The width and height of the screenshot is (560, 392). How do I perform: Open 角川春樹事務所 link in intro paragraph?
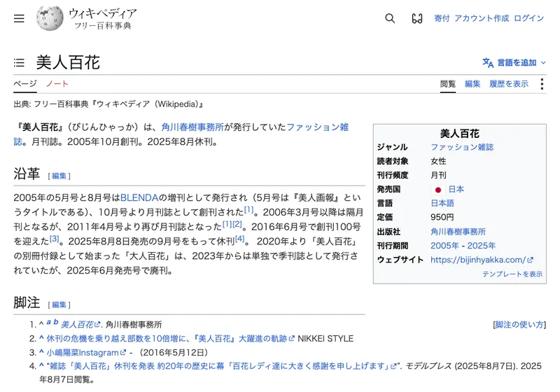tap(192, 127)
